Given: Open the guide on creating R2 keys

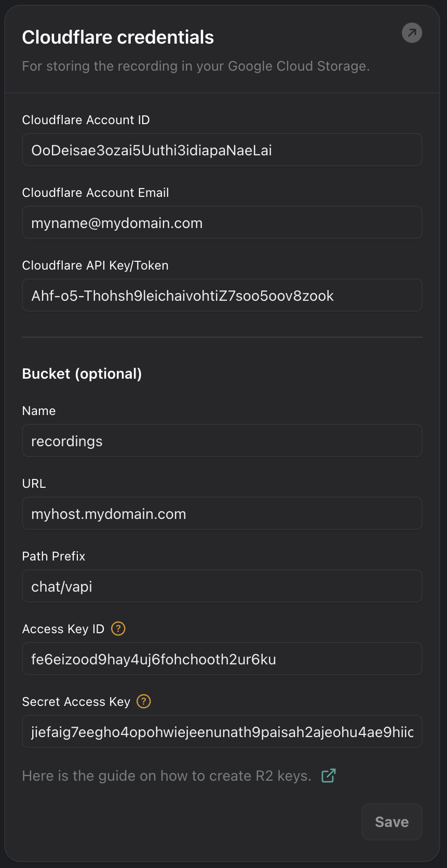Looking at the screenshot, I should coord(167,776).
